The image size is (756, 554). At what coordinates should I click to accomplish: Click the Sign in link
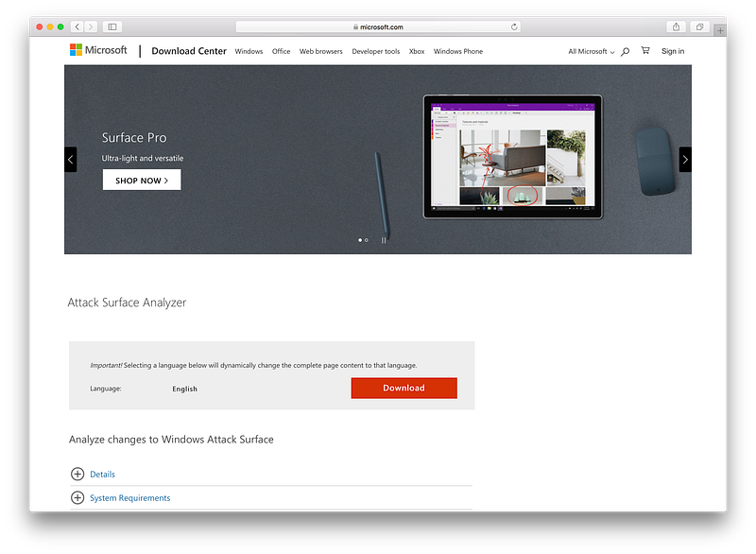673,51
